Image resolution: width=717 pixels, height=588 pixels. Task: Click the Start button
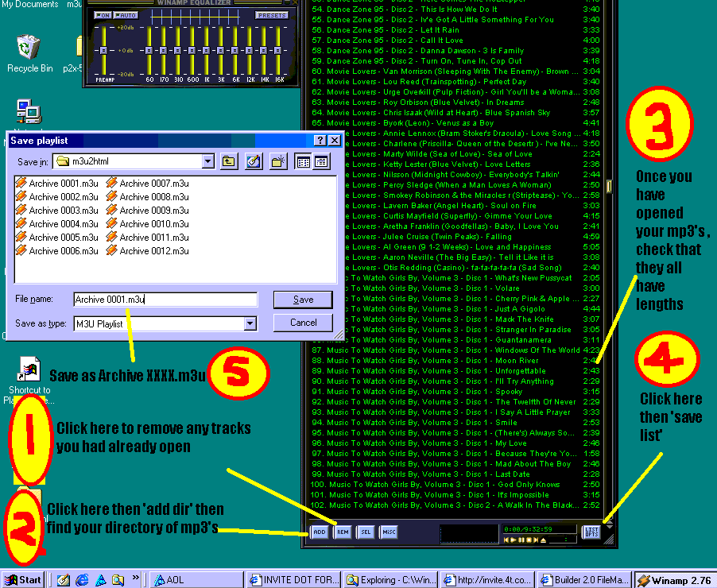tap(24, 580)
